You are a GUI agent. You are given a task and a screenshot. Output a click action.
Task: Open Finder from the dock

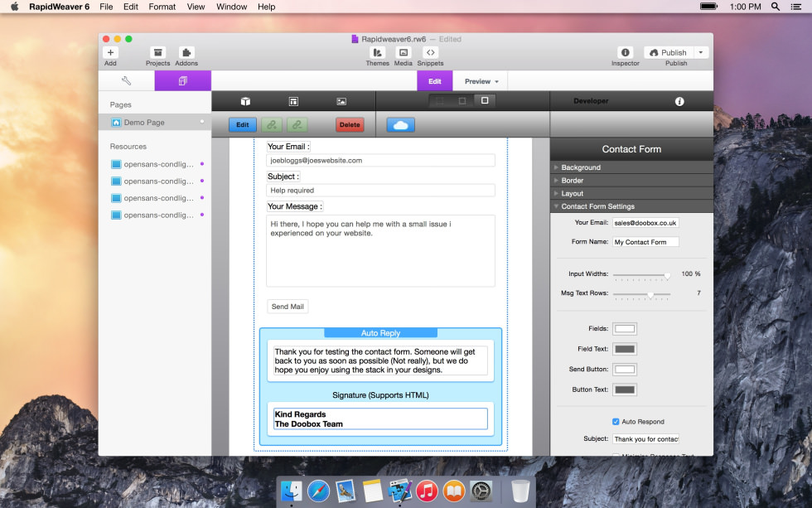coord(292,491)
